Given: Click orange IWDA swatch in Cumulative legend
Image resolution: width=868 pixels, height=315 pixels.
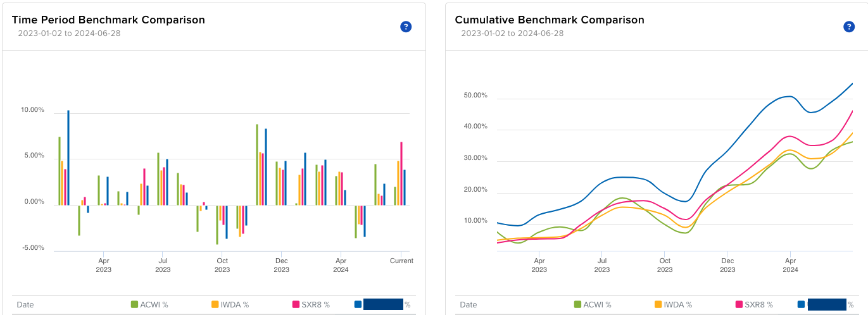Looking at the screenshot, I should (x=658, y=304).
